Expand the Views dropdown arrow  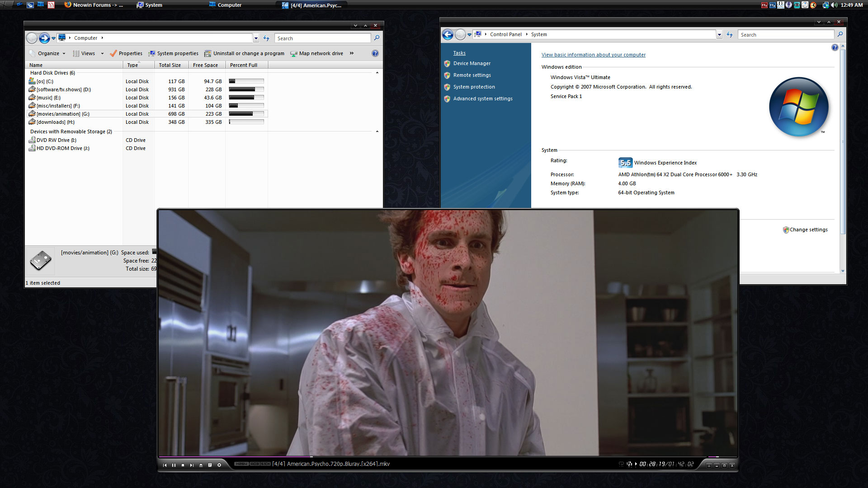(102, 53)
